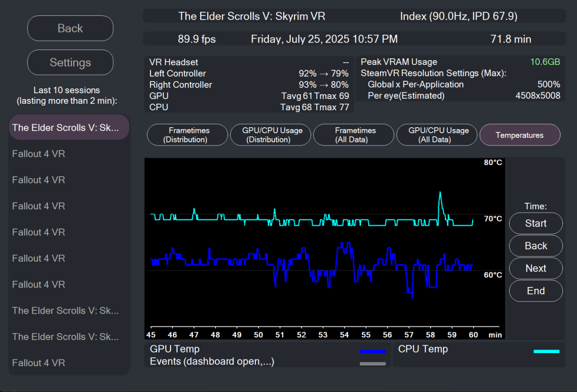
Task: Switch to Frametimes (Distribution) tab
Action: pyautogui.click(x=188, y=135)
